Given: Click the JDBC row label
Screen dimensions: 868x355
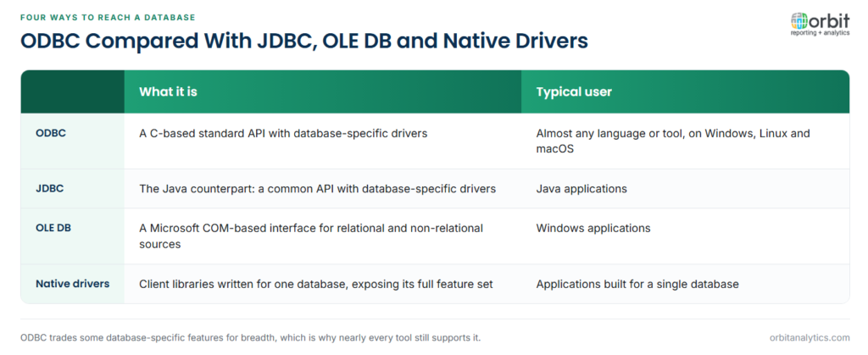Looking at the screenshot, I should [50, 189].
